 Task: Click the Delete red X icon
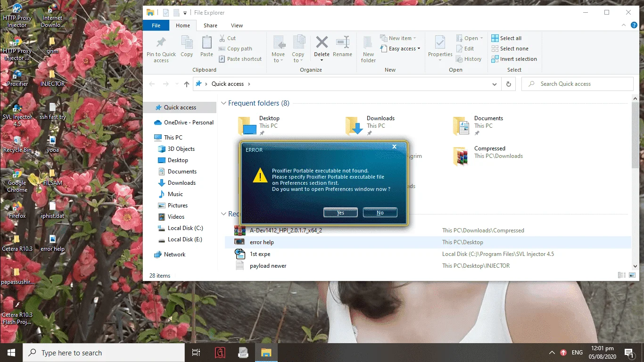[x=322, y=42]
